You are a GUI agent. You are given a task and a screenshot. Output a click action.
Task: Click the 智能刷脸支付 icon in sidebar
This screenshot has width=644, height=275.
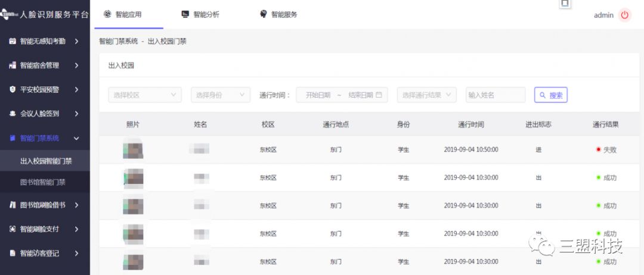pyautogui.click(x=13, y=229)
